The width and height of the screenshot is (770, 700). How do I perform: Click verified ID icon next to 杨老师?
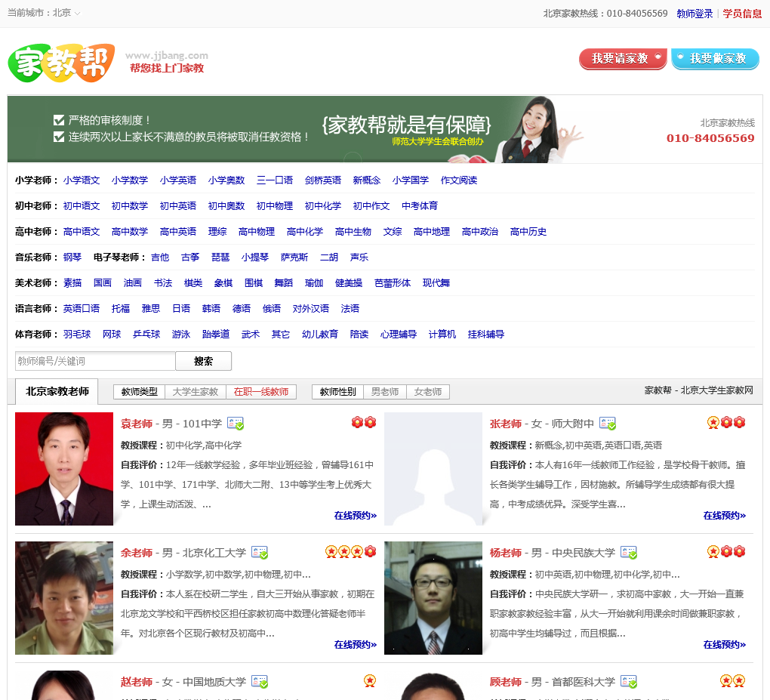pyautogui.click(x=629, y=553)
